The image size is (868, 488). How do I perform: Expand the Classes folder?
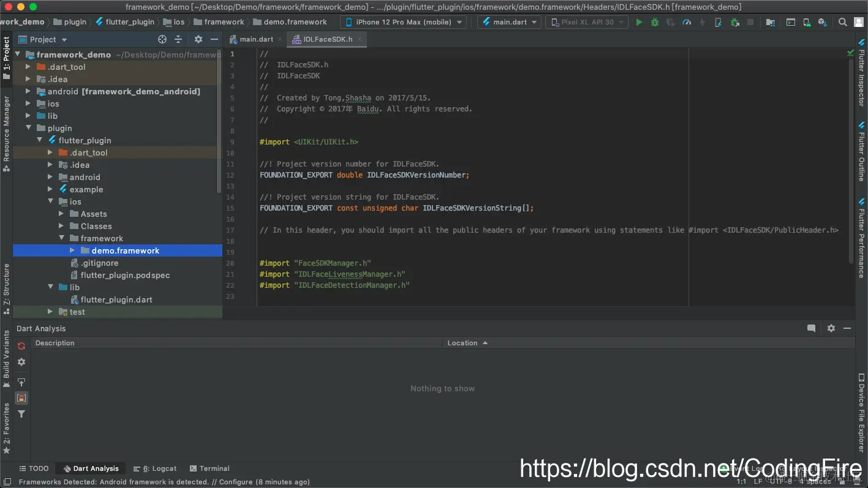click(61, 226)
